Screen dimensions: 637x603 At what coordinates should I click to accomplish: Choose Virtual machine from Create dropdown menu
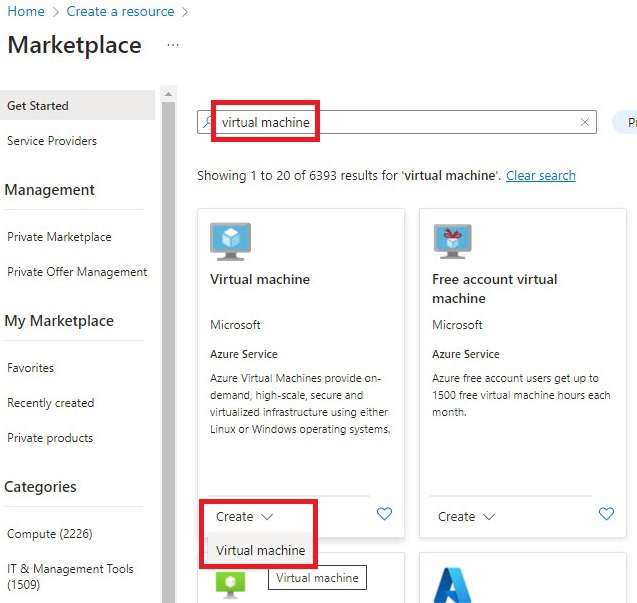[x=260, y=550]
